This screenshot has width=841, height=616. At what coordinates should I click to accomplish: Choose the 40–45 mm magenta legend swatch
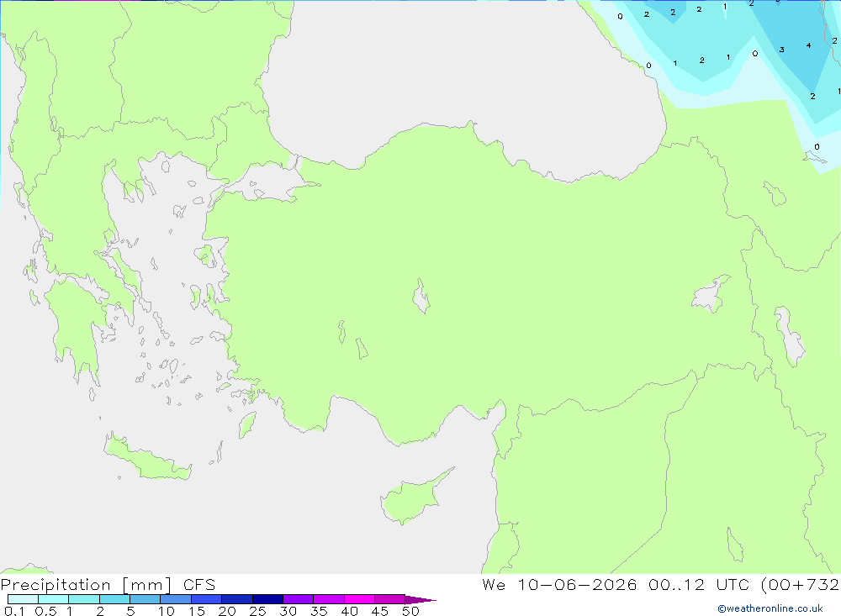pyautogui.click(x=359, y=599)
